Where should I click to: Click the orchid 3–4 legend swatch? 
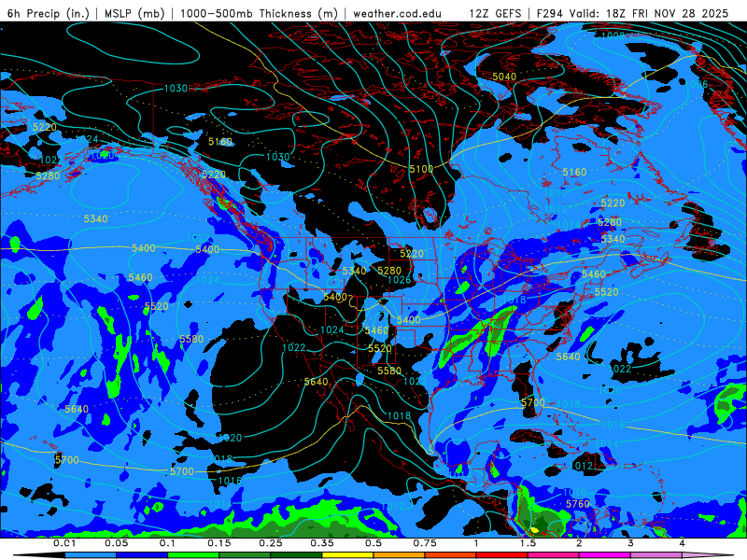click(x=656, y=555)
